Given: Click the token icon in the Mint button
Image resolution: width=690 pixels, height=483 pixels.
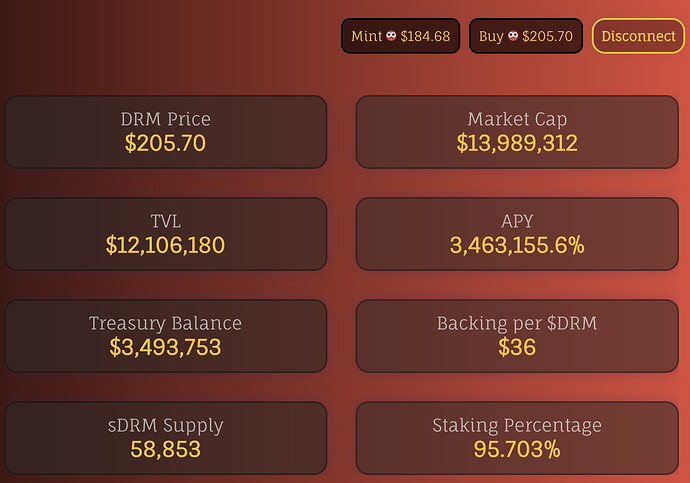Looking at the screenshot, I should (391, 36).
